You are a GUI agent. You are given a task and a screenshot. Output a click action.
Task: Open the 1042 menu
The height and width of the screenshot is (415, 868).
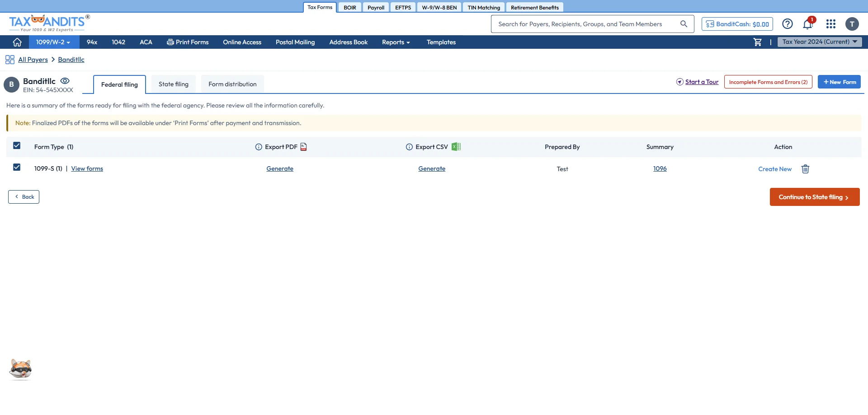118,42
